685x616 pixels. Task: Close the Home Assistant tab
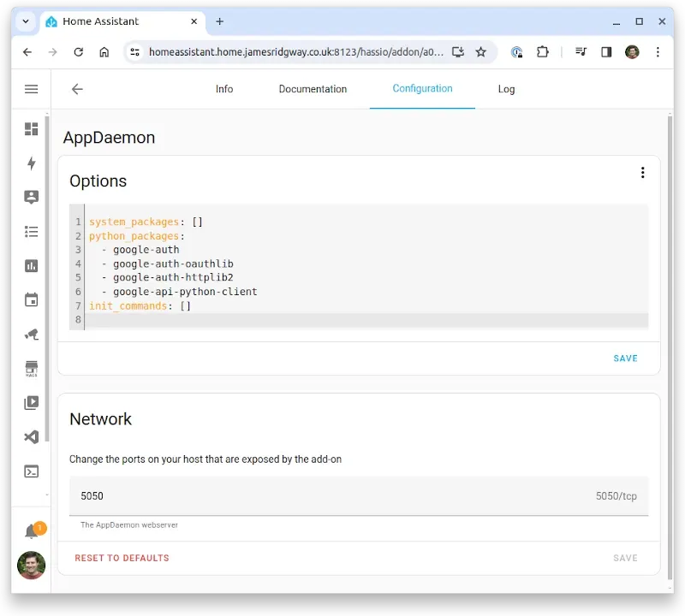[194, 21]
